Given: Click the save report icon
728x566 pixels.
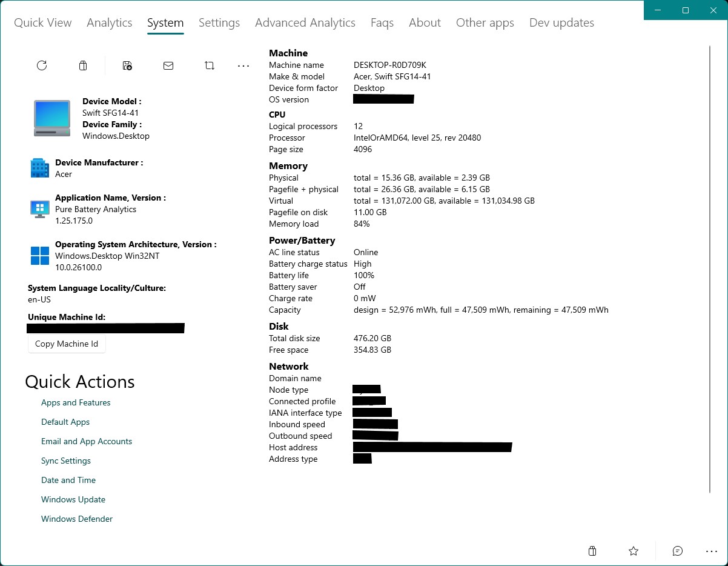Looking at the screenshot, I should click(127, 65).
